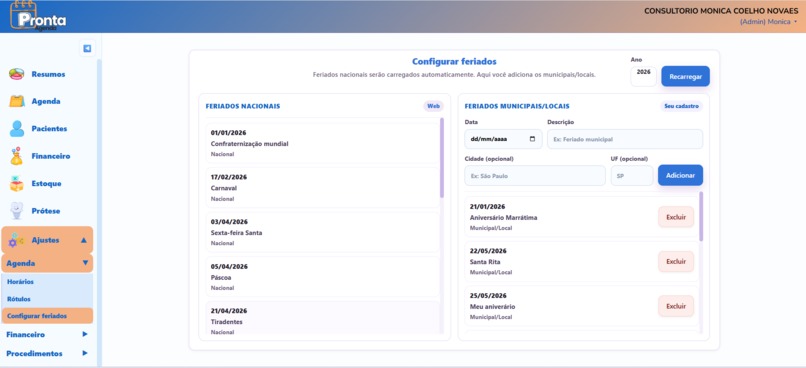This screenshot has height=368, width=806.
Task: Open Prótese section
Action: point(46,211)
